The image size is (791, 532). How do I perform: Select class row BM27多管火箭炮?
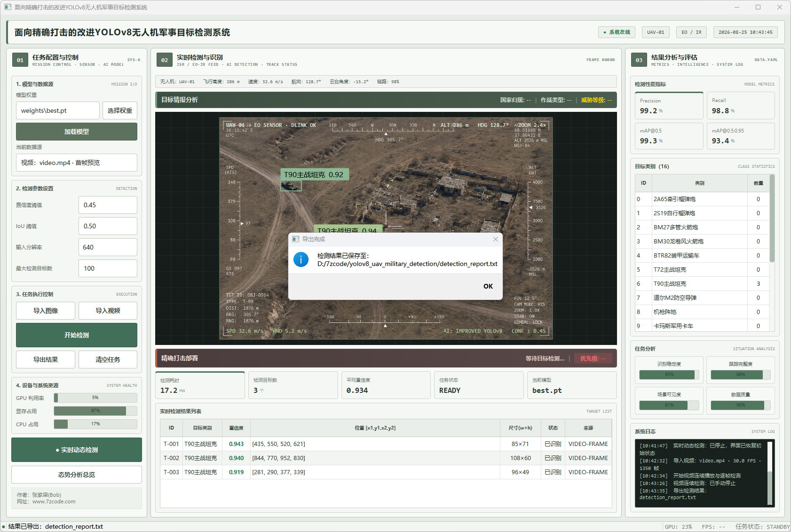point(702,227)
